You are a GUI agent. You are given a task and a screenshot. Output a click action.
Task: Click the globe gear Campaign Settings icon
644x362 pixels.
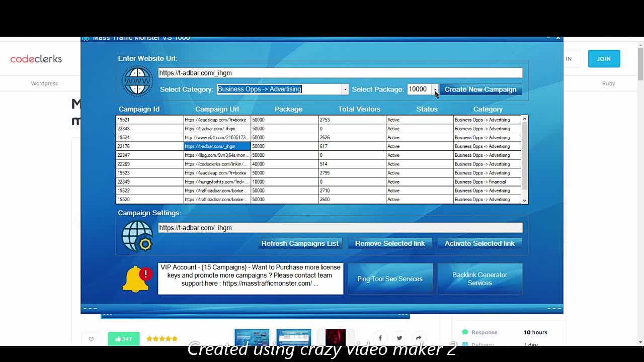pos(137,236)
